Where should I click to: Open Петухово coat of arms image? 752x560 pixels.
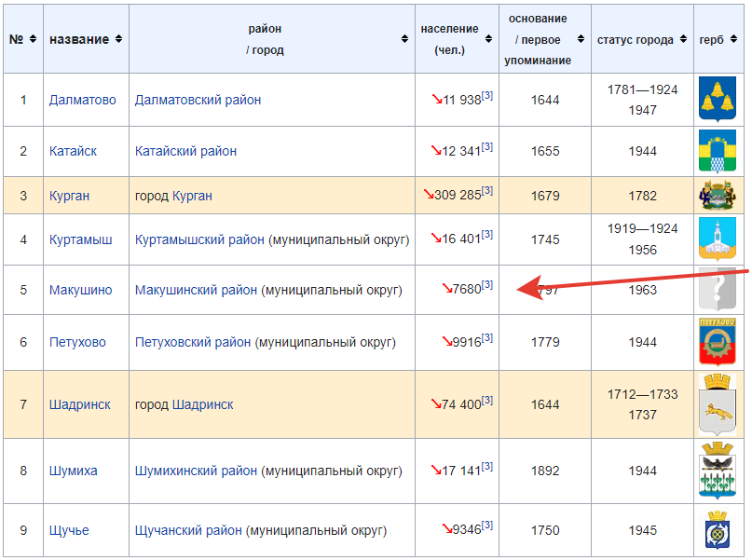[718, 342]
